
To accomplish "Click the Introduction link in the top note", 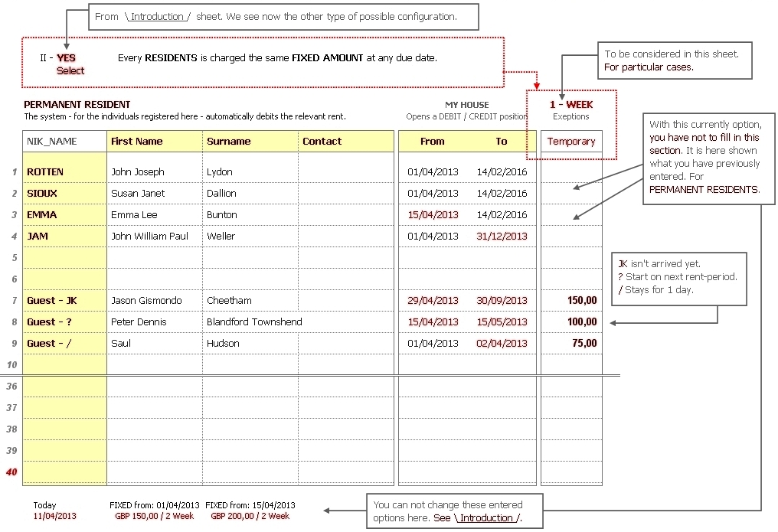I will click(x=157, y=16).
